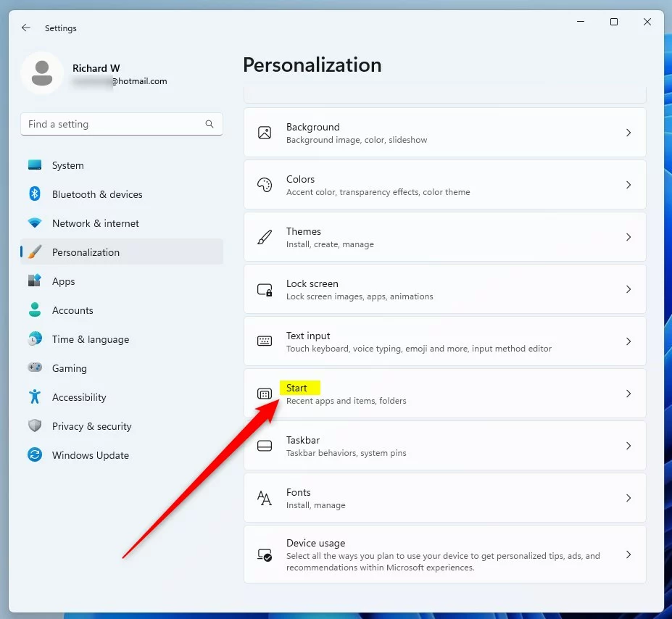Viewport: 672px width, 619px height.
Task: Click the Bluetooth icon in sidebar
Action: pos(35,194)
